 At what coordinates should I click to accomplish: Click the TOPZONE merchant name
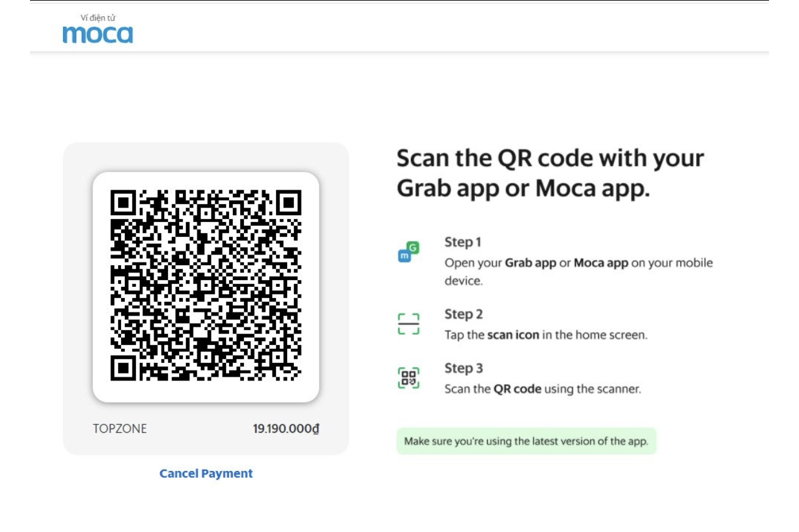pyautogui.click(x=120, y=429)
